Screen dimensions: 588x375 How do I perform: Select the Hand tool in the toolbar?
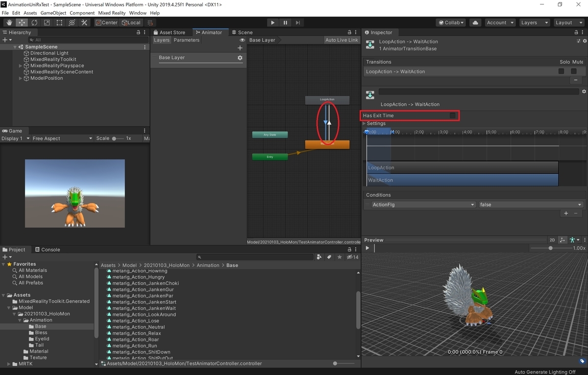click(x=9, y=23)
